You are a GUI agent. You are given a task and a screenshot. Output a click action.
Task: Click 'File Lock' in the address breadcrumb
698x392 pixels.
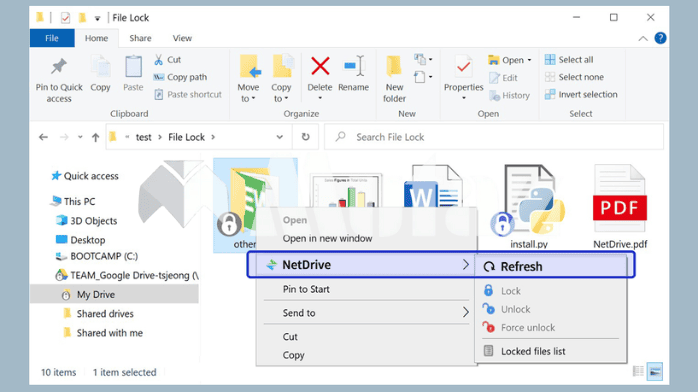coord(187,137)
